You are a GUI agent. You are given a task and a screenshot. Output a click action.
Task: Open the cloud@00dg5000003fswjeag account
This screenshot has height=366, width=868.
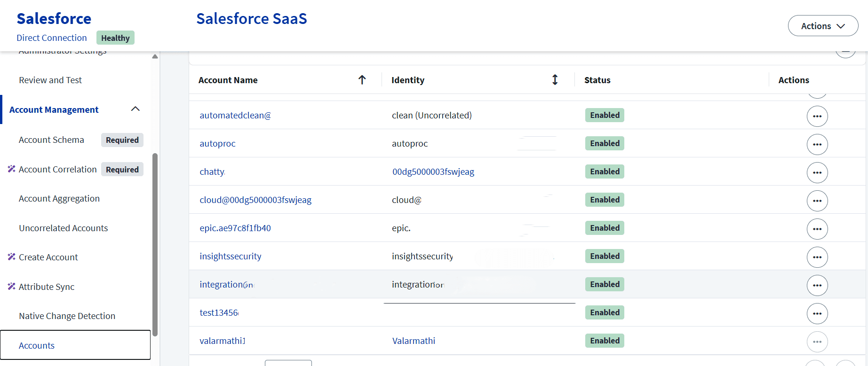coord(255,200)
